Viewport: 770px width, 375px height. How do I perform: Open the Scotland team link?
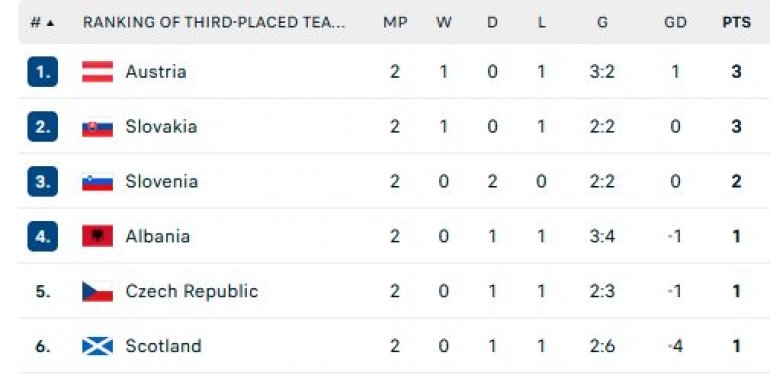point(164,346)
